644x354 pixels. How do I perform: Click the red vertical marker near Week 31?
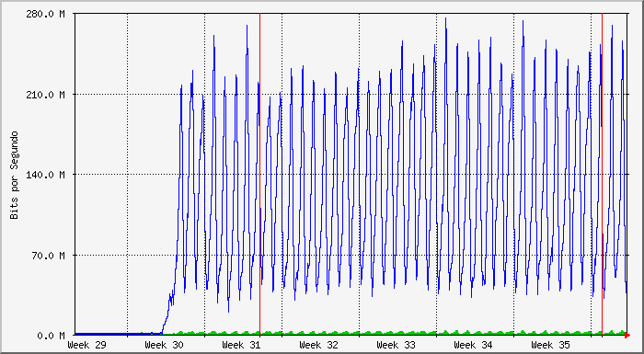pyautogui.click(x=260, y=174)
